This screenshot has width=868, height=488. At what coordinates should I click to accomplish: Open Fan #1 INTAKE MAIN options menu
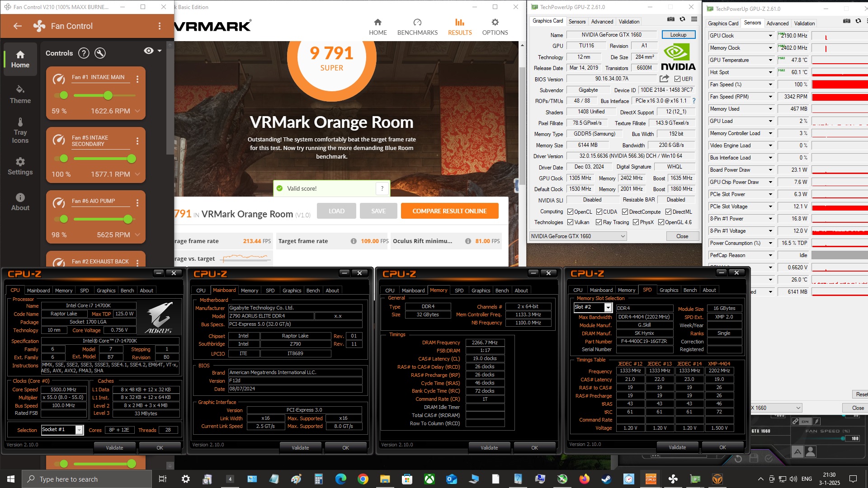(137, 79)
